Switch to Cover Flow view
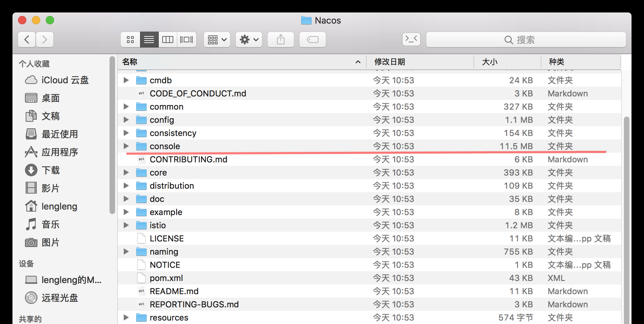Image resolution: width=644 pixels, height=324 pixels. coord(186,40)
